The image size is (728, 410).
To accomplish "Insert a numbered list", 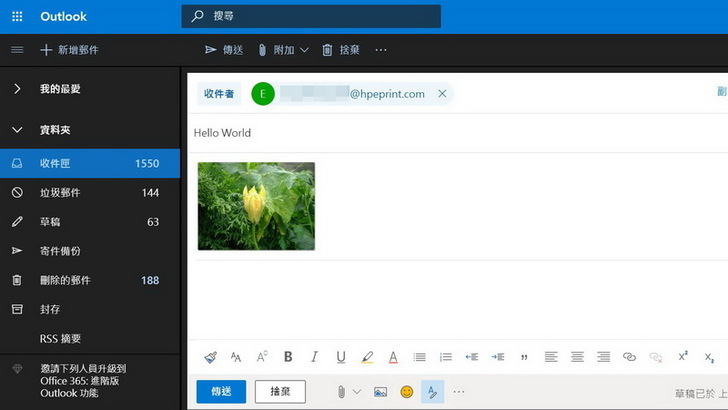I will coord(446,357).
